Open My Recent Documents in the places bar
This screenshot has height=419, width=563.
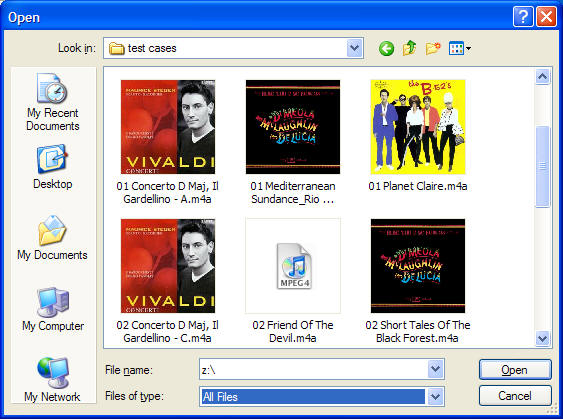tap(52, 102)
